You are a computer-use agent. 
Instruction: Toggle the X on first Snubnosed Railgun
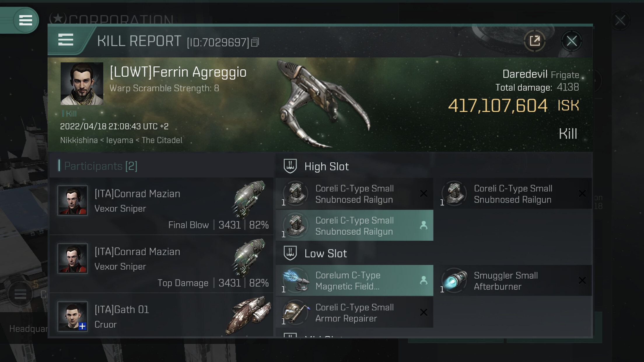(423, 194)
